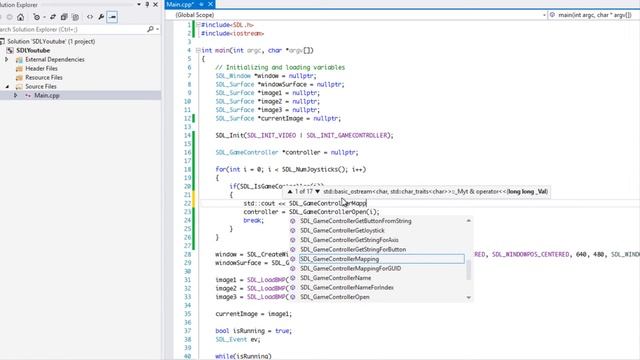Select the Header Files folder
640x360 pixels.
pyautogui.click(x=41, y=69)
